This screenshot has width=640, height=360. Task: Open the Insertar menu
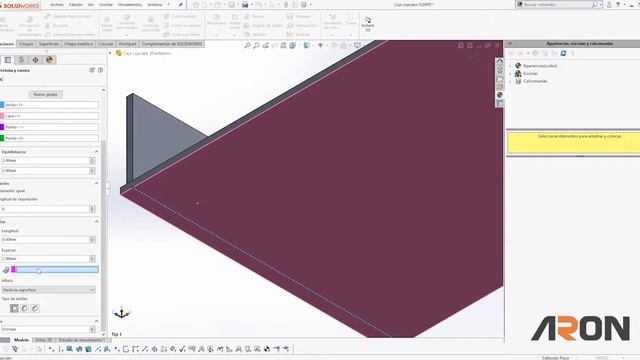[x=106, y=4]
